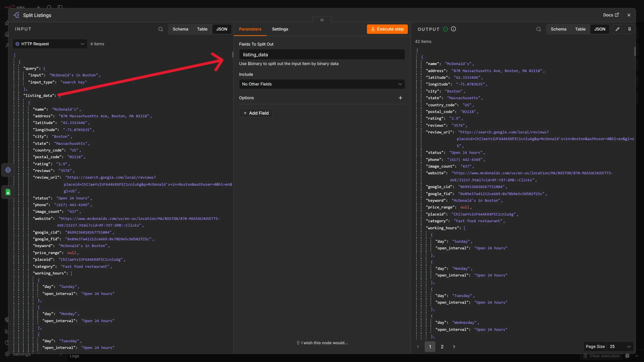Viewport: 644px width, 362px height.
Task: Click the input panel vertical scrollbar
Action: 233,55
